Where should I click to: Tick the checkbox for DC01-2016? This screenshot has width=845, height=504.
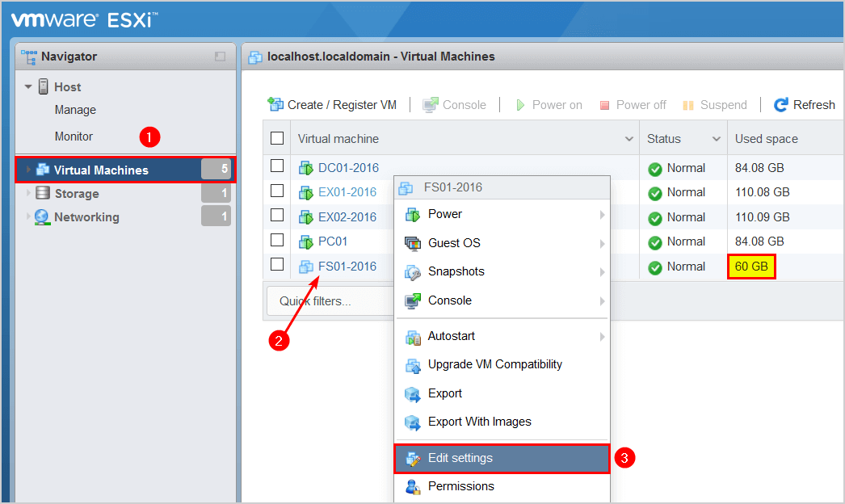(277, 166)
